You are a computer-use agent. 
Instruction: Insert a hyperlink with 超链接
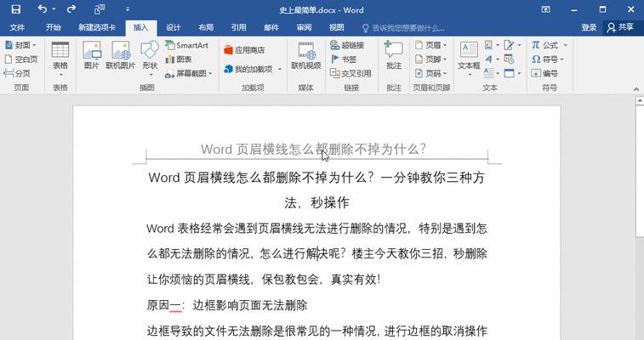[347, 45]
